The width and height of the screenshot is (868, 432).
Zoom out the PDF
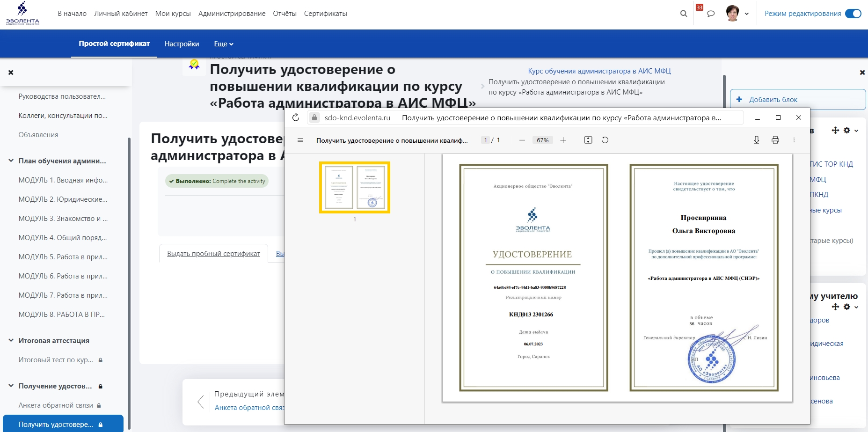pyautogui.click(x=522, y=140)
